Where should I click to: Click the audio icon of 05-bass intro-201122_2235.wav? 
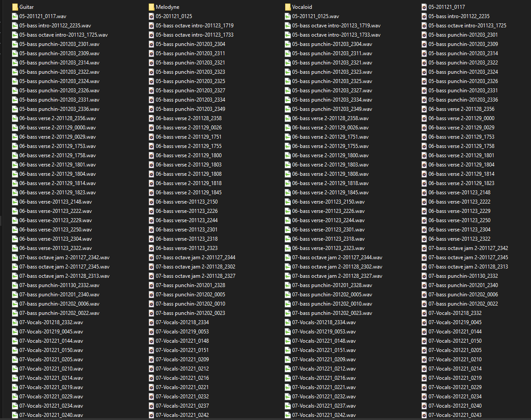[x=15, y=26]
